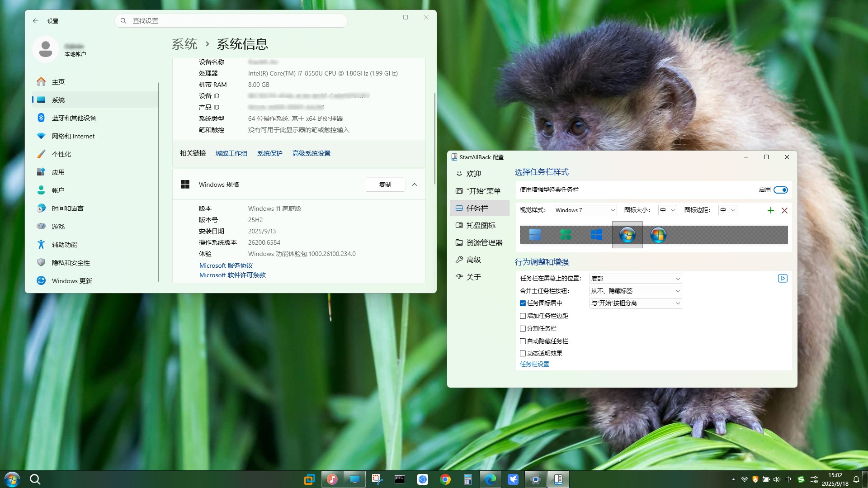Open the Calculator taskbar icon

tap(468, 479)
